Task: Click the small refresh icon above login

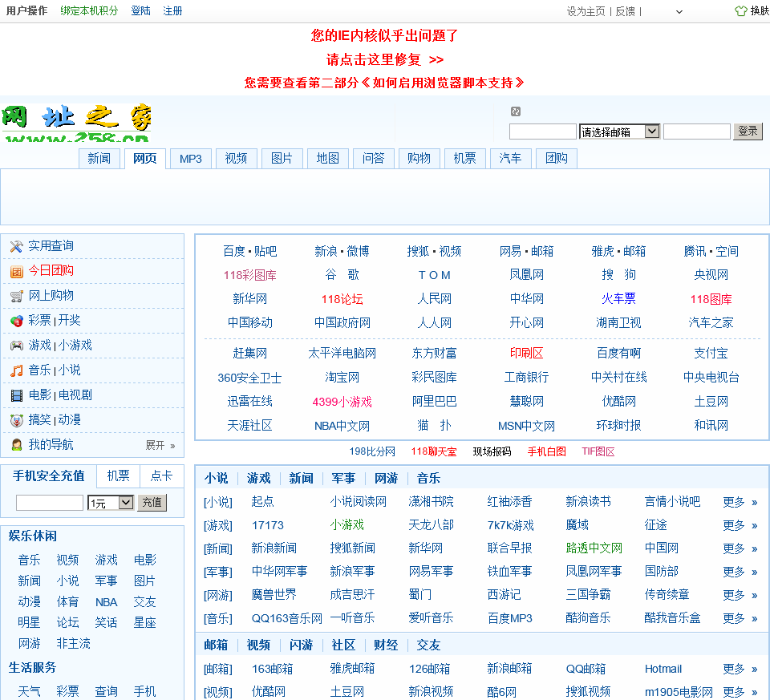Action: (516, 111)
